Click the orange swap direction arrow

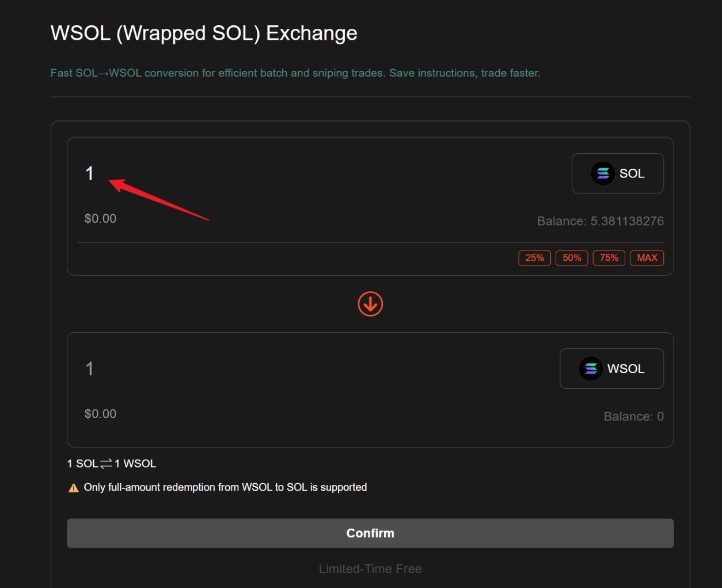click(x=370, y=304)
